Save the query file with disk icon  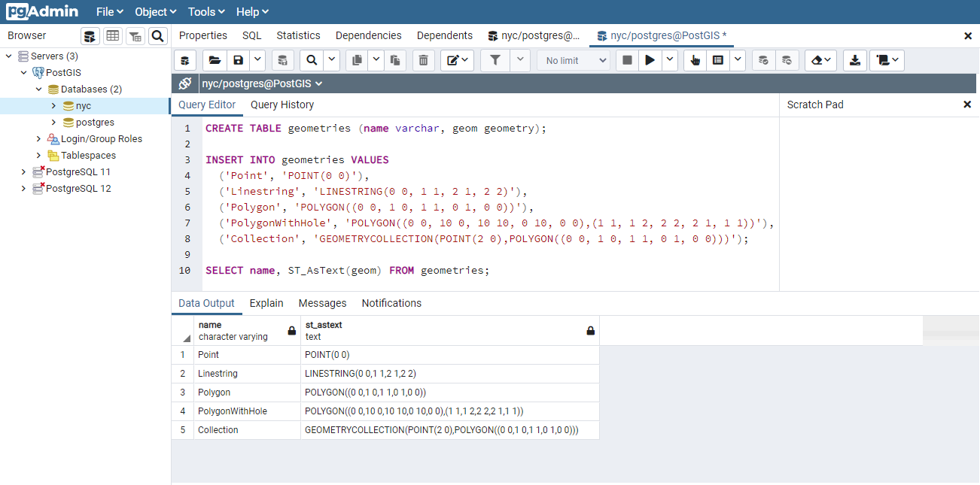(238, 61)
